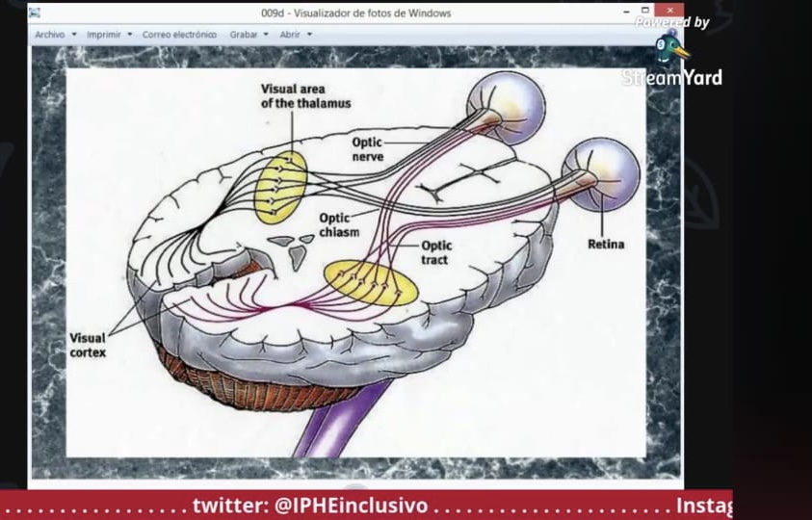Click the Optic chiasm label
Viewport: 812px width, 520px height.
pyautogui.click(x=339, y=224)
